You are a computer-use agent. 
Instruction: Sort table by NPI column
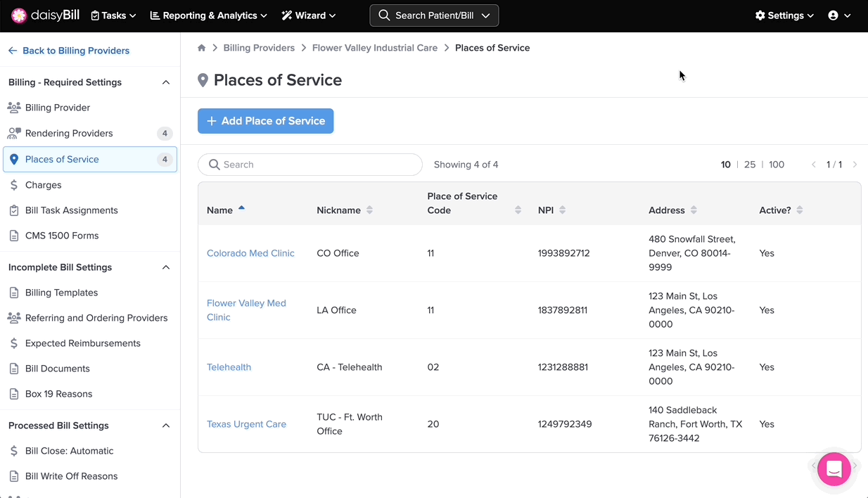[x=551, y=210]
